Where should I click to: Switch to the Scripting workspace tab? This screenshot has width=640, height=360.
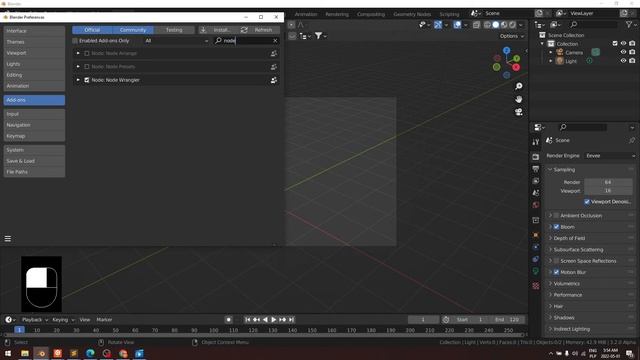(x=449, y=14)
